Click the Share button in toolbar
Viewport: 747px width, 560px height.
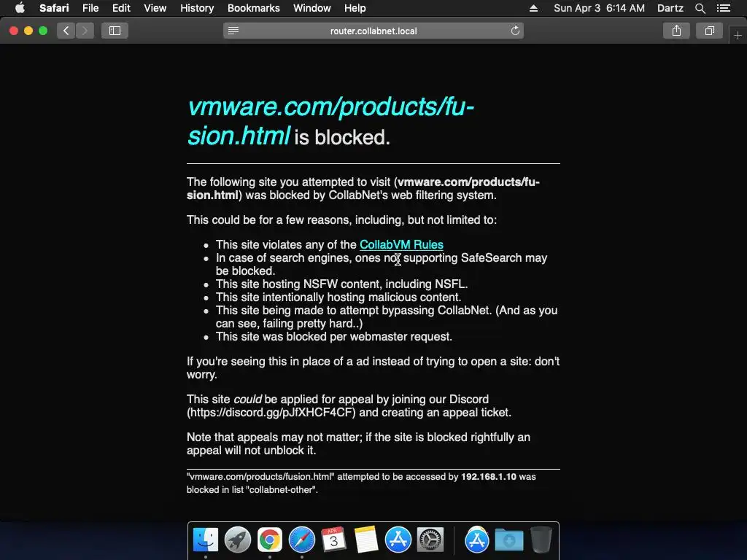[x=676, y=31]
